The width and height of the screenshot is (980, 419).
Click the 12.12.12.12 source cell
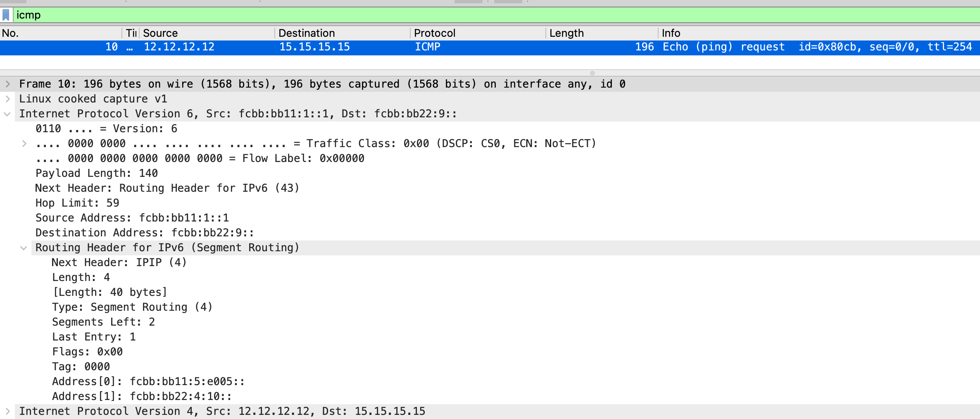tap(179, 47)
